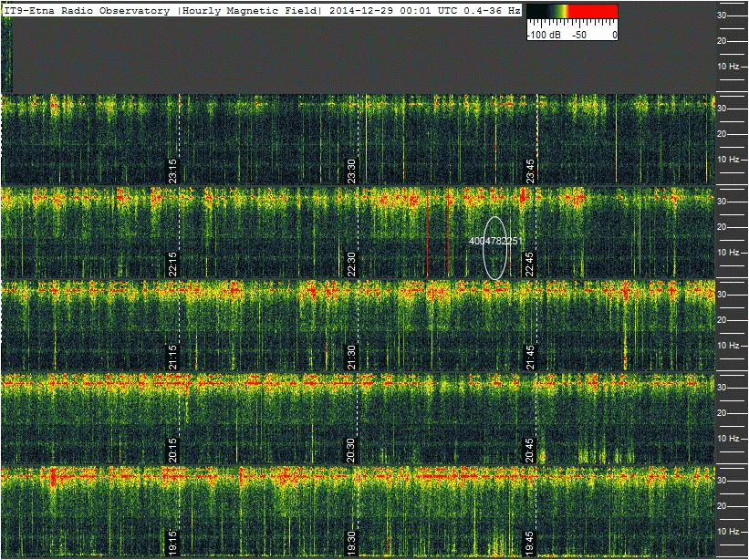Click the 19:15 time marker label
Viewport: 749px width, 560px height.
point(172,541)
